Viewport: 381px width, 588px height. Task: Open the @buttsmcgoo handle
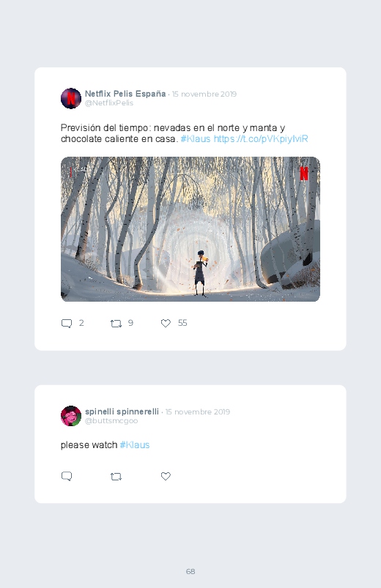111,421
